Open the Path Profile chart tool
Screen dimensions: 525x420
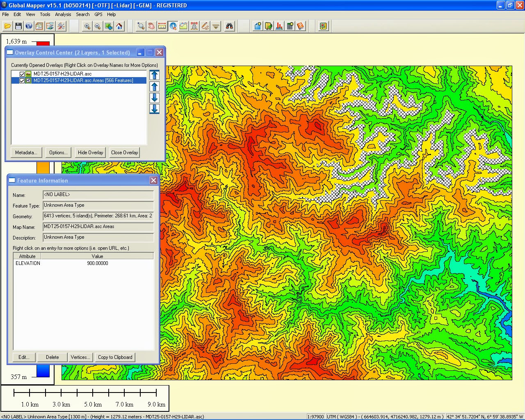[x=183, y=26]
